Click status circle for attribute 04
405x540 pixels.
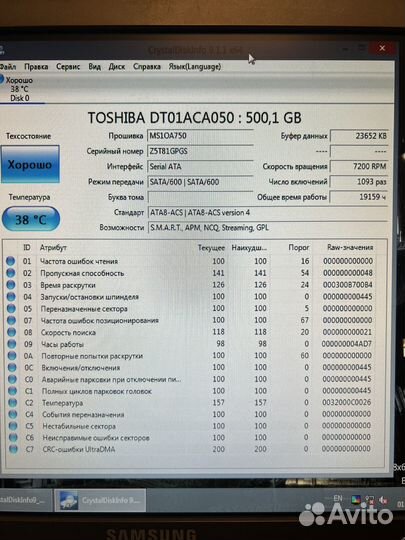[x=11, y=297]
